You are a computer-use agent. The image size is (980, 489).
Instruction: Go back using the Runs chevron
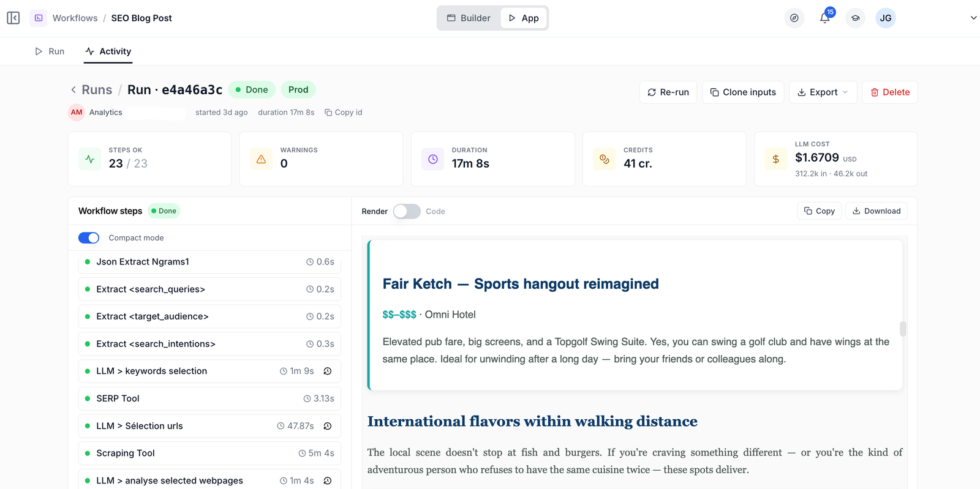[73, 90]
